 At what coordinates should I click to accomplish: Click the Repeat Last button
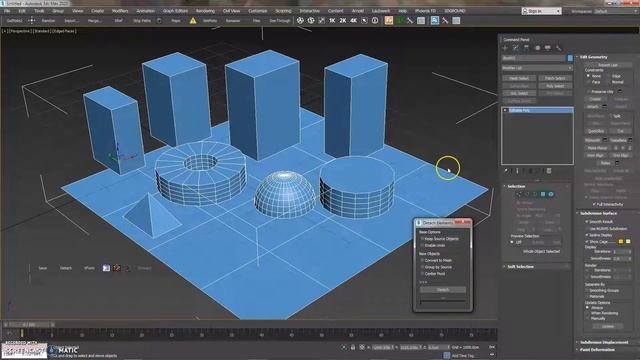coord(608,64)
